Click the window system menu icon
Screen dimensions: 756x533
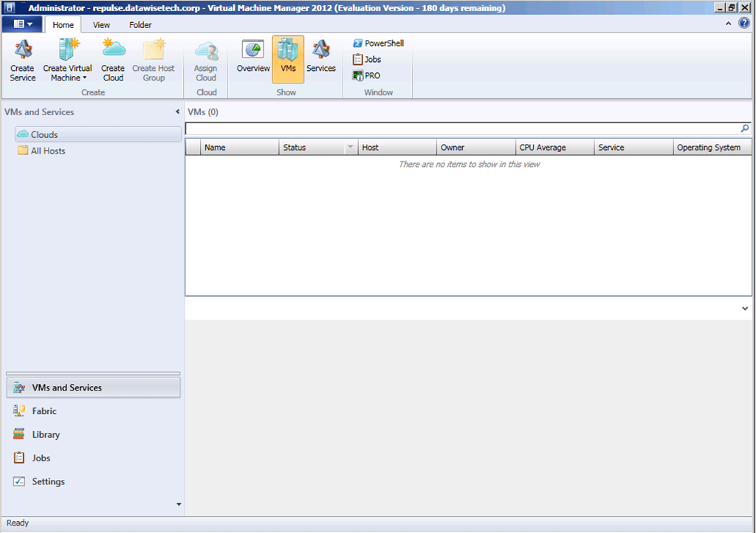tap(10, 7)
